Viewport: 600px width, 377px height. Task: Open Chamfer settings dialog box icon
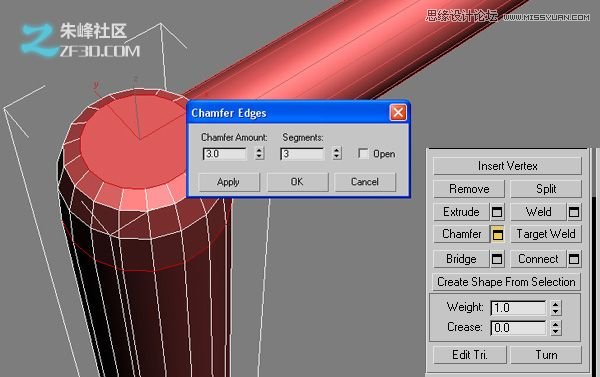(497, 234)
